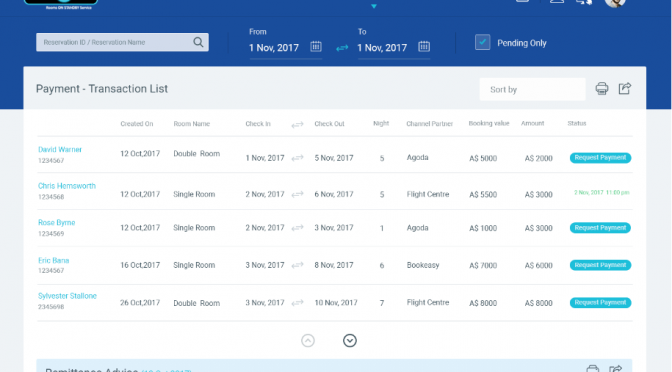The width and height of the screenshot is (672, 372).
Task: Click the From date 1 Nov, 2017
Action: (x=274, y=48)
